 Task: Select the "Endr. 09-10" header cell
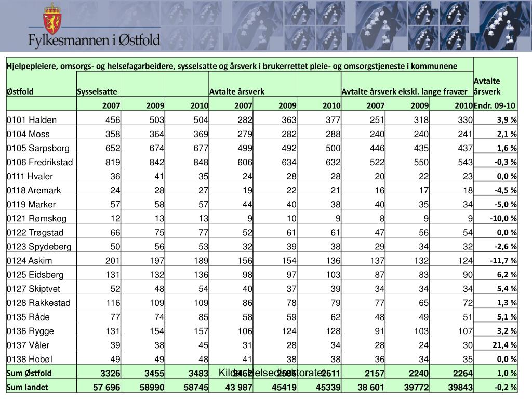pos(495,105)
